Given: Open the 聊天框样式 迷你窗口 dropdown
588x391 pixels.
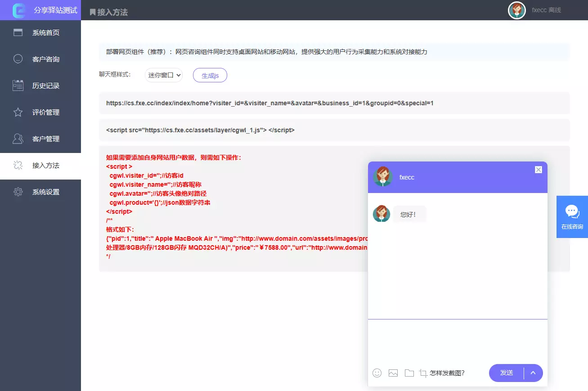Looking at the screenshot, I should (164, 75).
